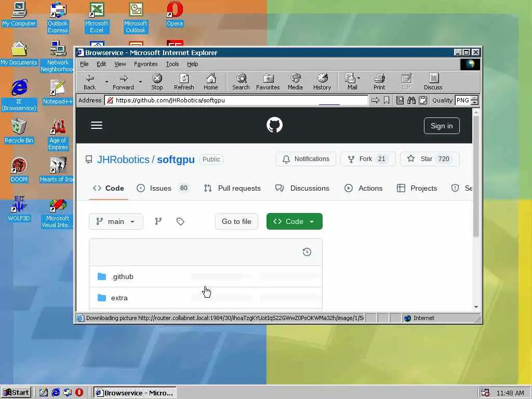Open Back button history dropdown arrow
The width and height of the screenshot is (532, 399).
click(x=107, y=82)
